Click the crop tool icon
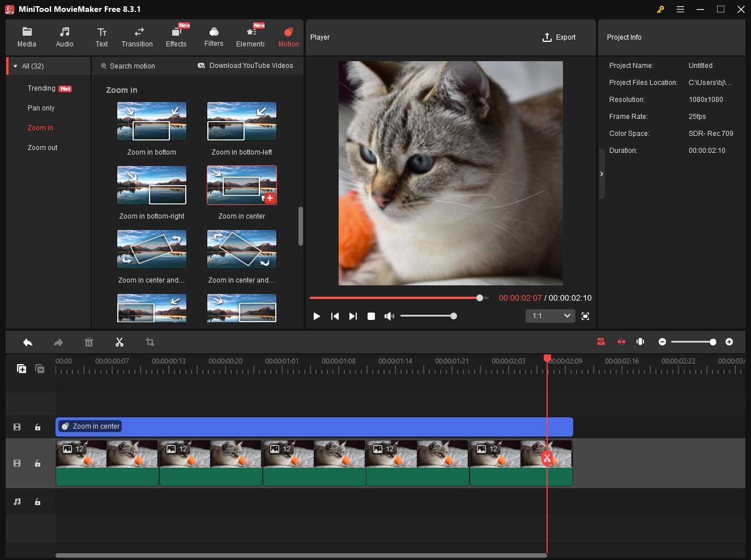The width and height of the screenshot is (751, 560). pyautogui.click(x=150, y=342)
